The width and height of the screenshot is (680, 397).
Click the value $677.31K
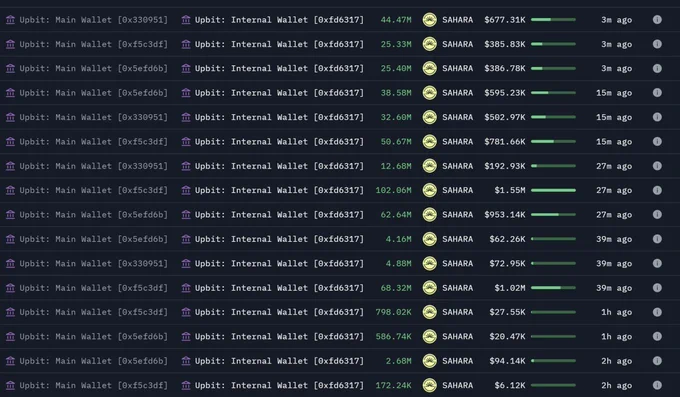click(505, 20)
